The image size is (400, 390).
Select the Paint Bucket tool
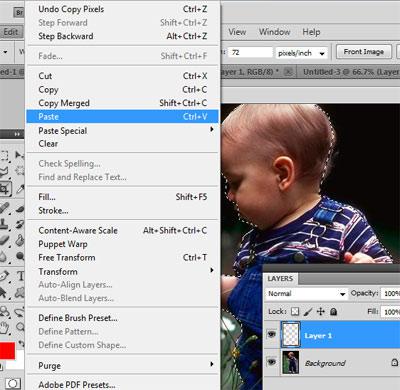click(19, 240)
